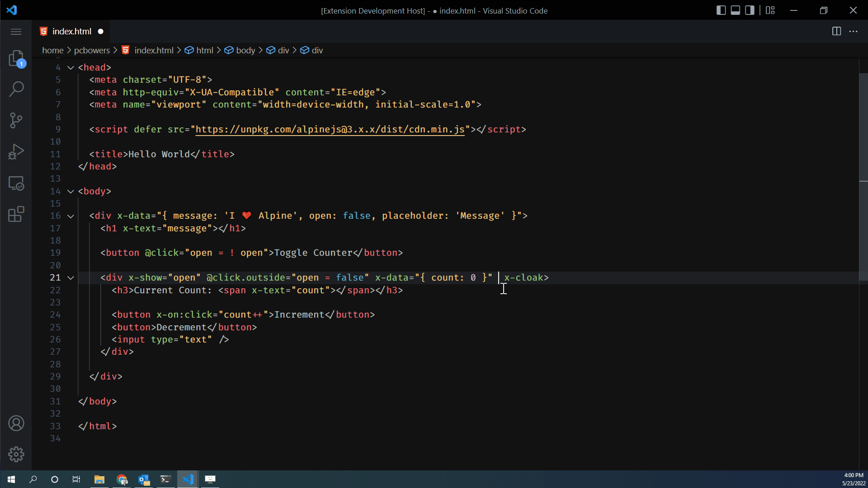Open the Manage gear menu
The image size is (868, 488).
click(16, 454)
